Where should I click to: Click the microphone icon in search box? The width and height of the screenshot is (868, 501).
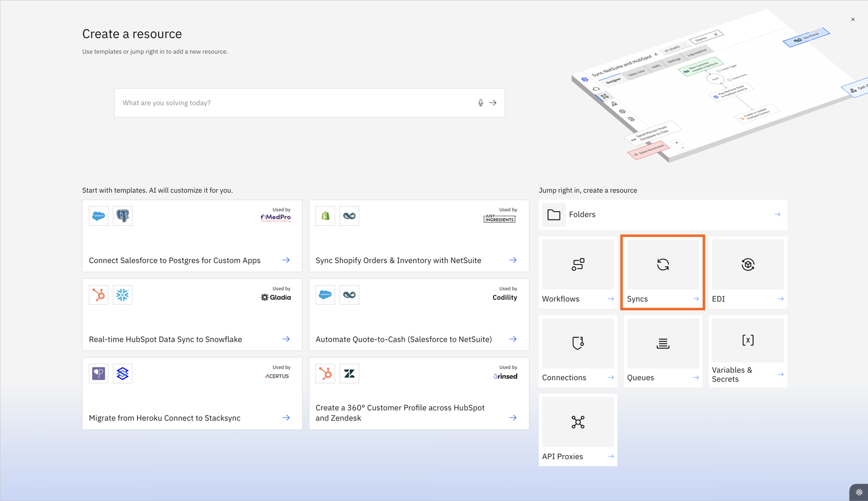point(481,103)
